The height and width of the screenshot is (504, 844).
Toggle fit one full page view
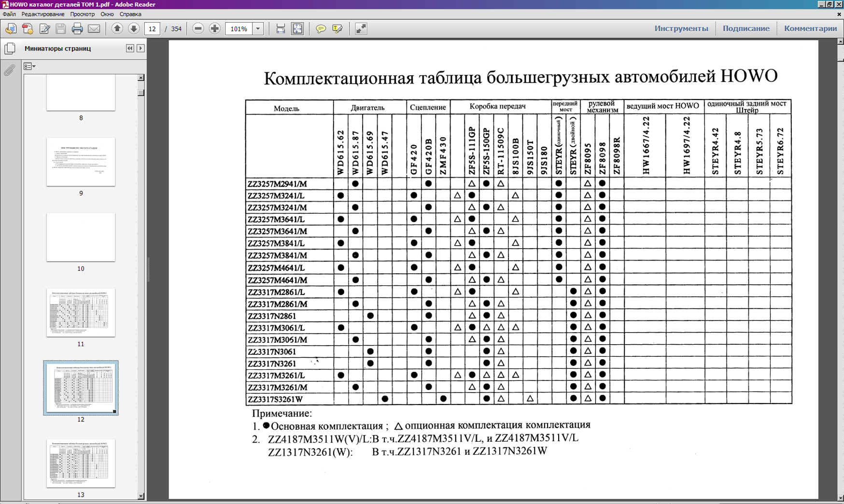pos(297,29)
